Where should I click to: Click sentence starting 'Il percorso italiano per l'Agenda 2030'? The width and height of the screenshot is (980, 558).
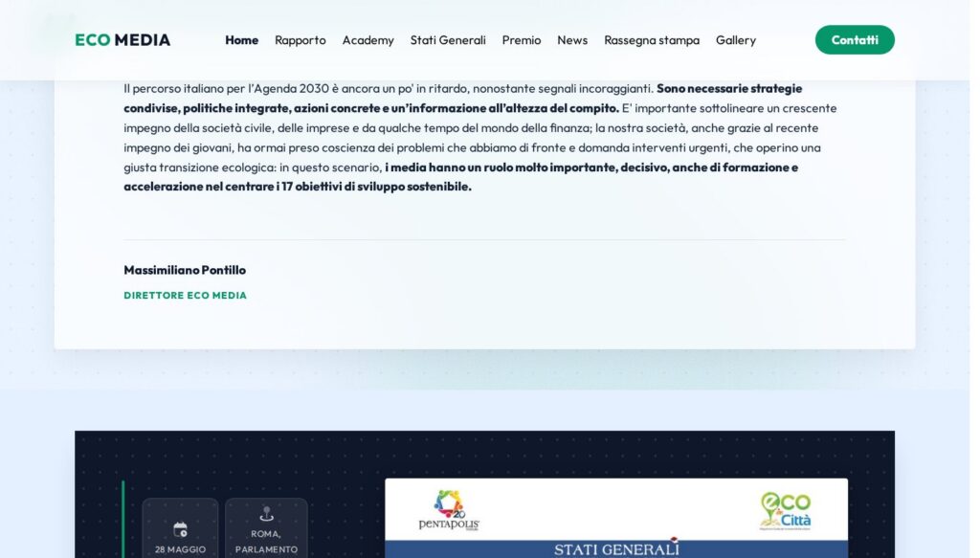pos(389,88)
